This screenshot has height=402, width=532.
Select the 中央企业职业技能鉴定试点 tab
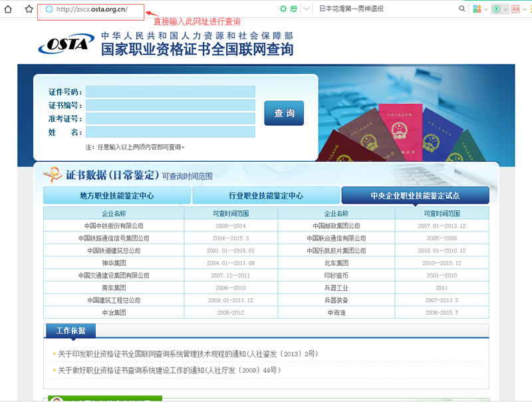point(415,196)
